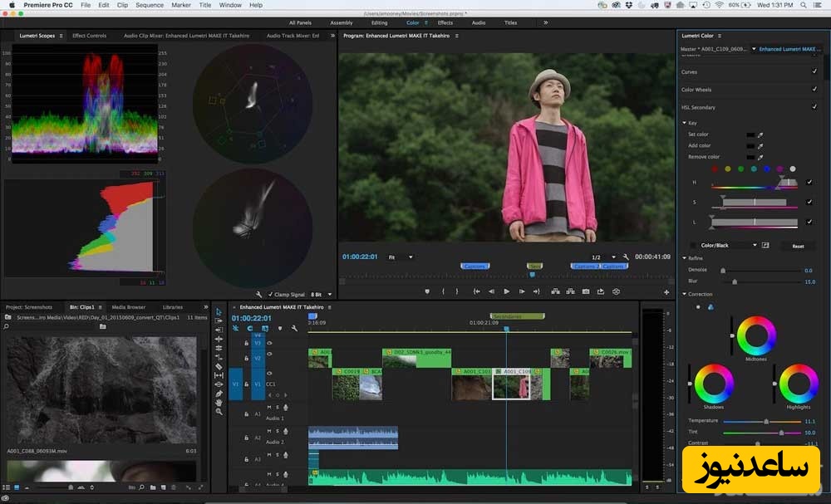The height and width of the screenshot is (504, 831).
Task: Uncheck the HSL Secondary checkbox
Action: [814, 107]
